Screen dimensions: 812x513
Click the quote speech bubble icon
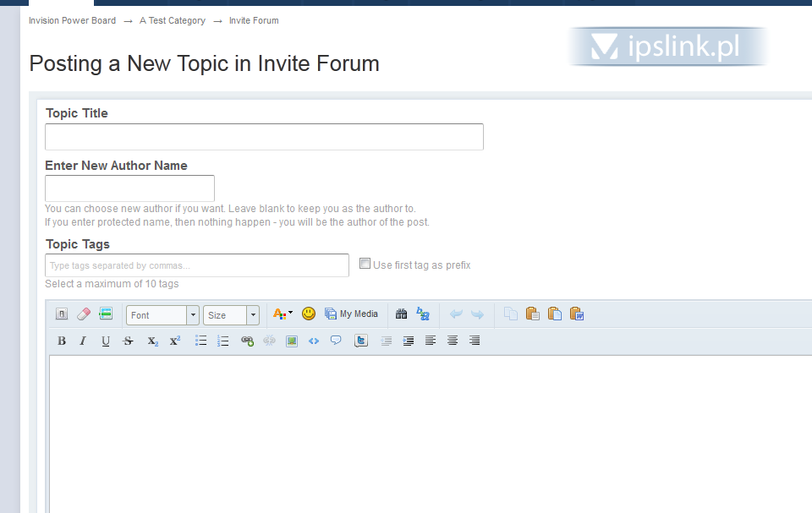[x=336, y=341]
